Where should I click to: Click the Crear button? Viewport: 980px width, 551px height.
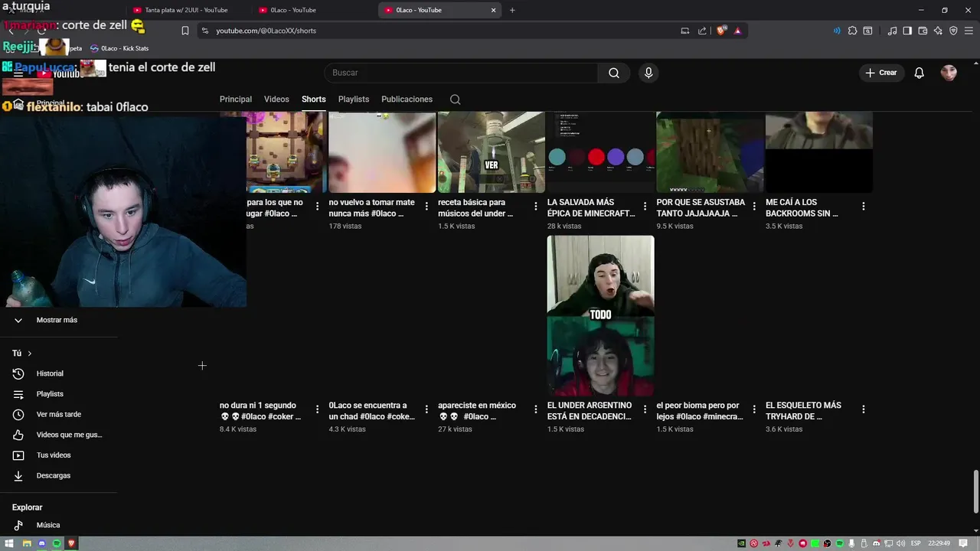pyautogui.click(x=881, y=73)
